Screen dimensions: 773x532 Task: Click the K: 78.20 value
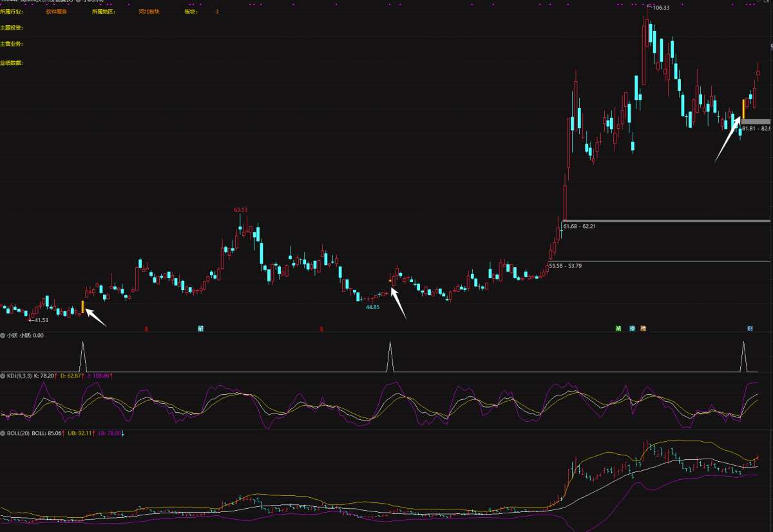(x=44, y=375)
